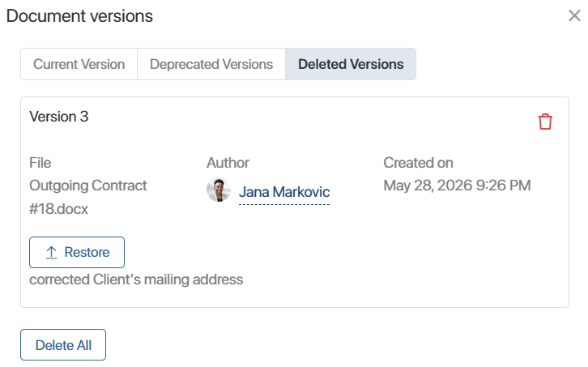Viewport: 588px width, 367px height.
Task: Click the red trash icon for Version 3
Action: click(545, 122)
